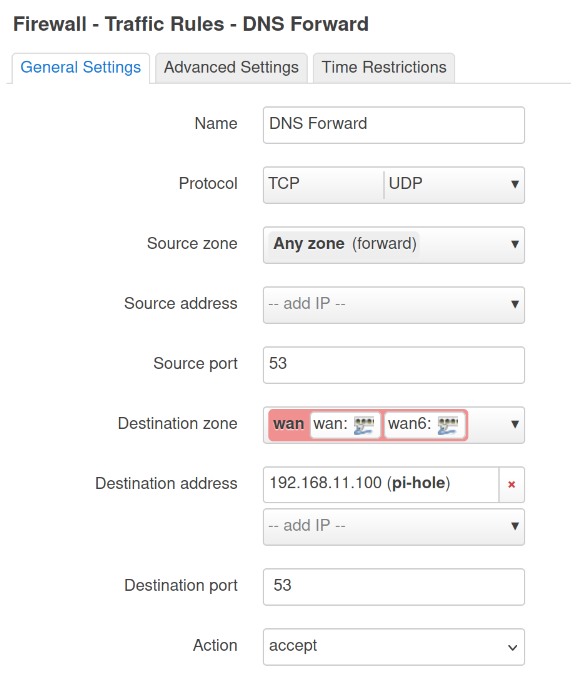Remove the pi-hole destination address
Screen dimensions: 571x695
[x=512, y=484]
